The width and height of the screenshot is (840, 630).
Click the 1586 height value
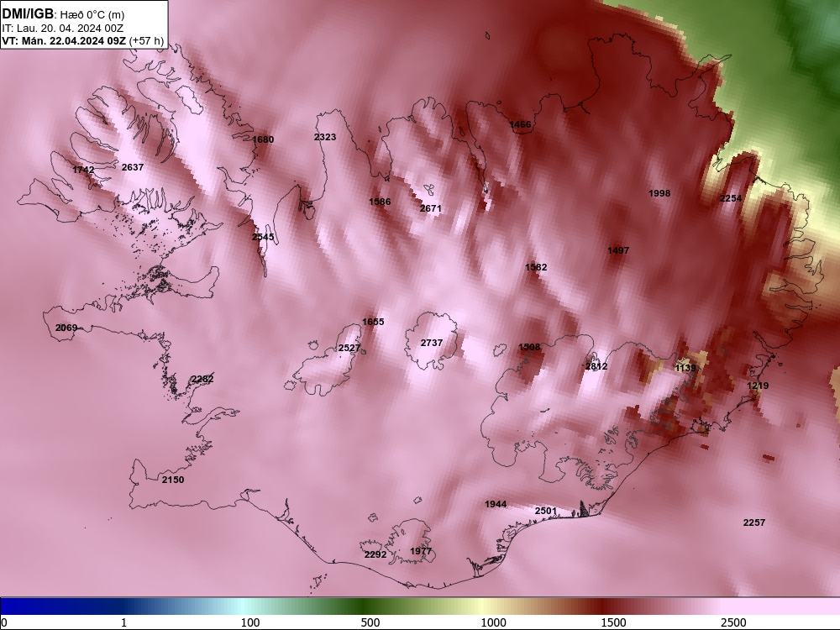[380, 202]
